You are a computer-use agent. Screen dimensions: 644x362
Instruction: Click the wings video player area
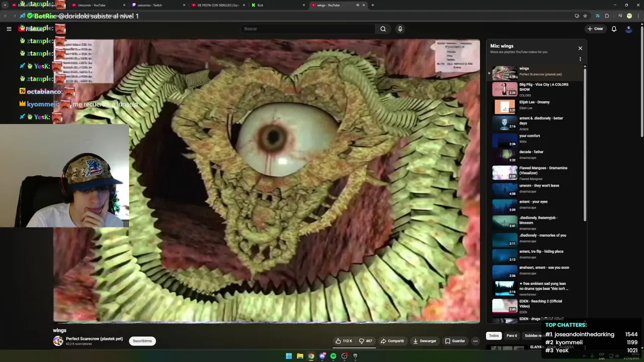(267, 180)
